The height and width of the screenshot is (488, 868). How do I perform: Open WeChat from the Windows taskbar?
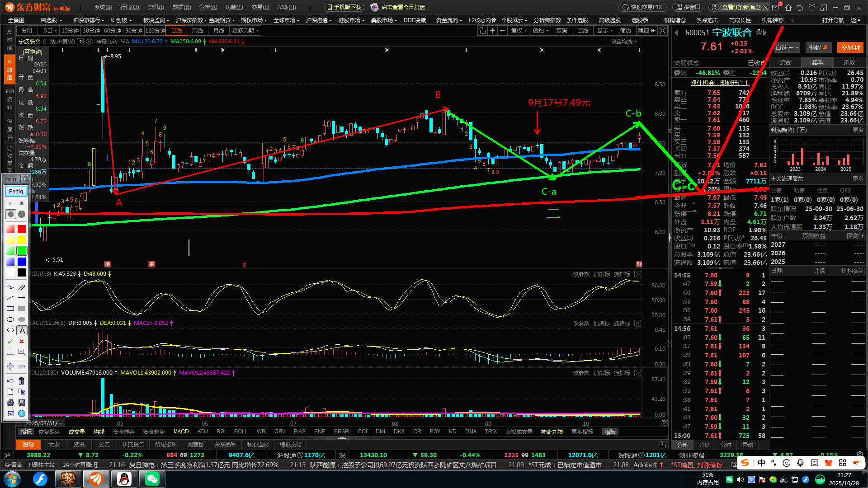pyautogui.click(x=152, y=479)
